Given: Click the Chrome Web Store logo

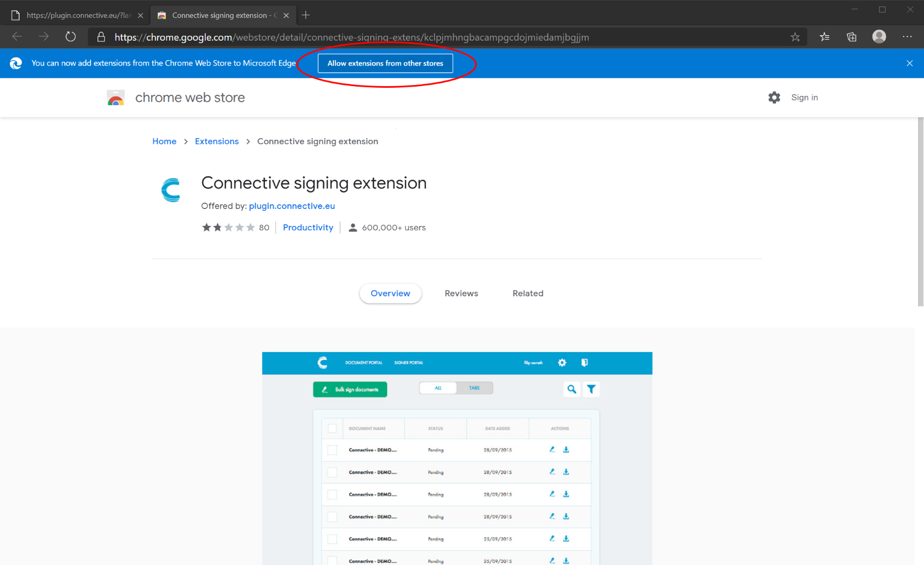Looking at the screenshot, I should click(x=115, y=98).
